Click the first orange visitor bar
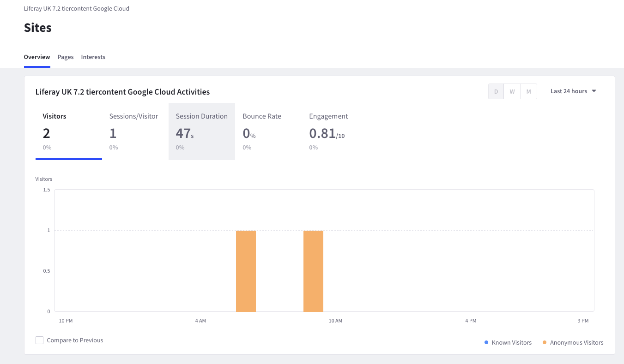The width and height of the screenshot is (624, 364). (x=246, y=271)
